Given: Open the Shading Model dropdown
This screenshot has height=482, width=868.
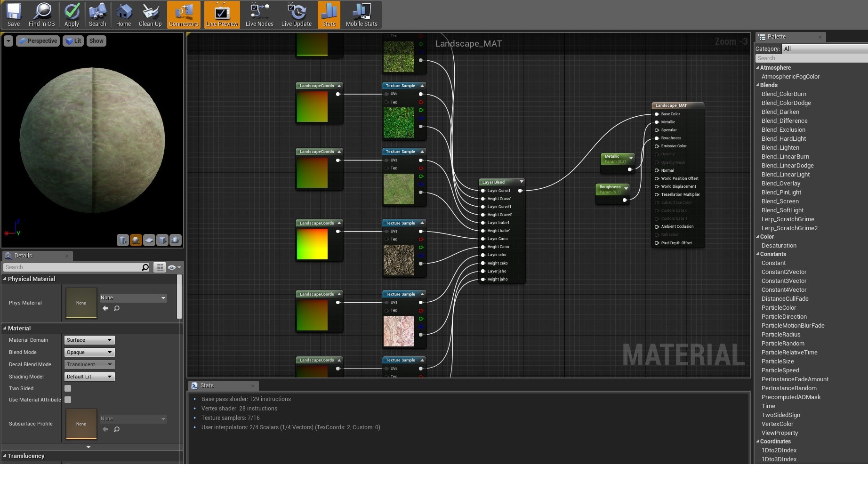Looking at the screenshot, I should [89, 377].
